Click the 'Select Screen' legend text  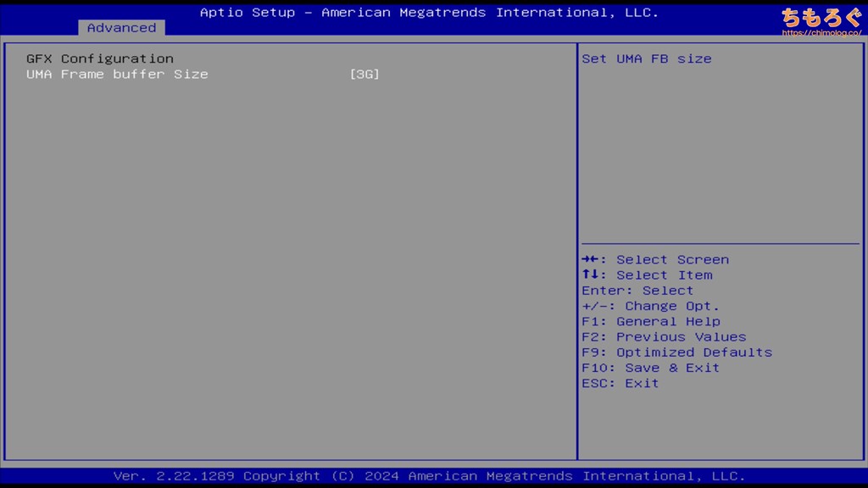[672, 260]
